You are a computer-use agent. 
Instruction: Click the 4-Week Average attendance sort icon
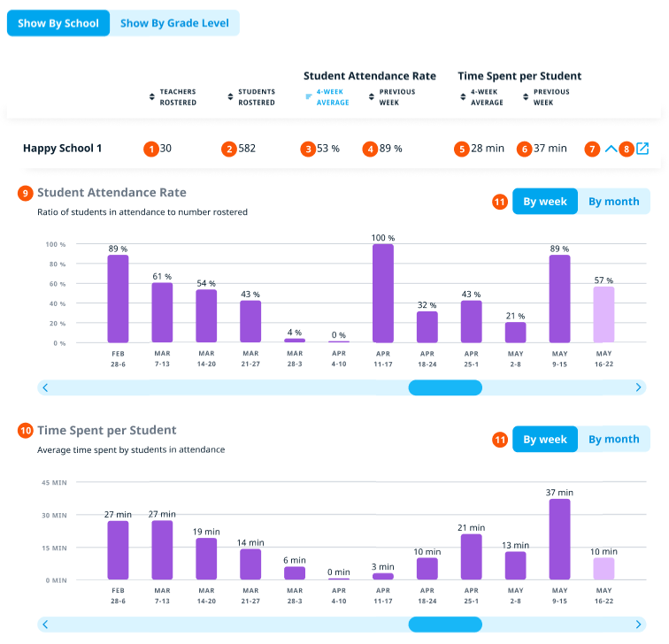coord(309,97)
